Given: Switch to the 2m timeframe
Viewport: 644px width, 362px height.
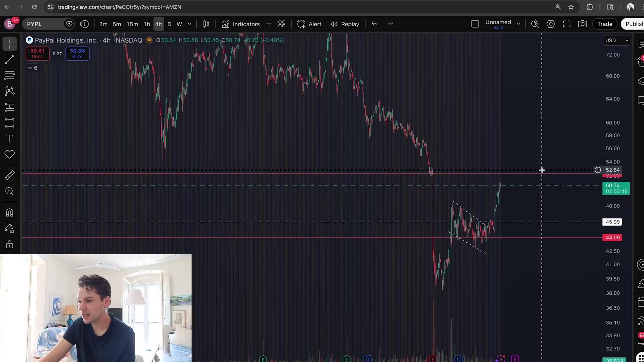Looking at the screenshot, I should (103, 24).
